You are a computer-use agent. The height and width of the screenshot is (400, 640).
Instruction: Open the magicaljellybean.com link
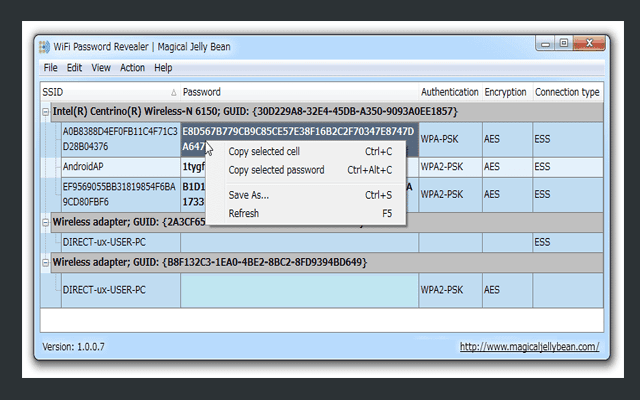point(529,347)
